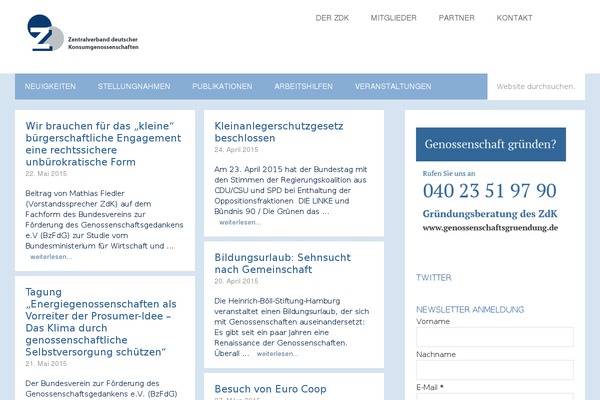Open the VERANSTALTUNGEN section
The width and height of the screenshot is (600, 400).
pos(393,87)
